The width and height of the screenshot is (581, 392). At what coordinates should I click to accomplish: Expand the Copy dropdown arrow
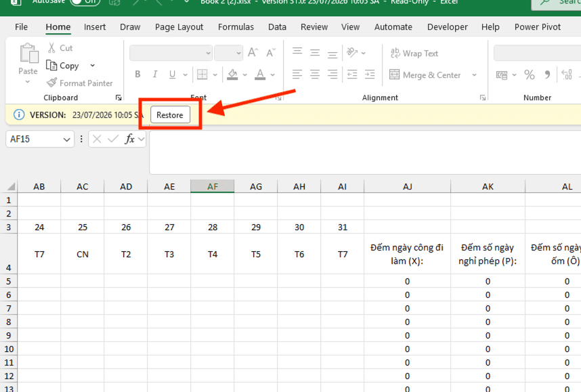pyautogui.click(x=92, y=66)
